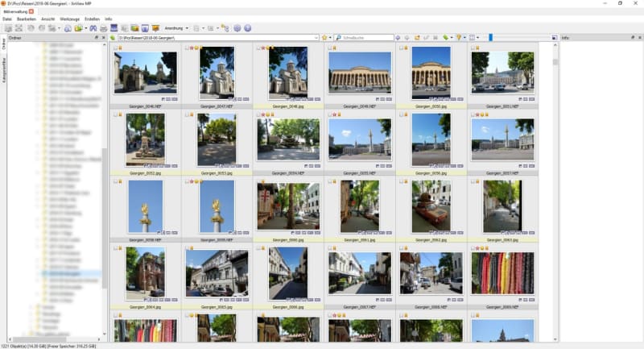Go forward with the right arrow icon
The image size is (644, 349).
[407, 38]
